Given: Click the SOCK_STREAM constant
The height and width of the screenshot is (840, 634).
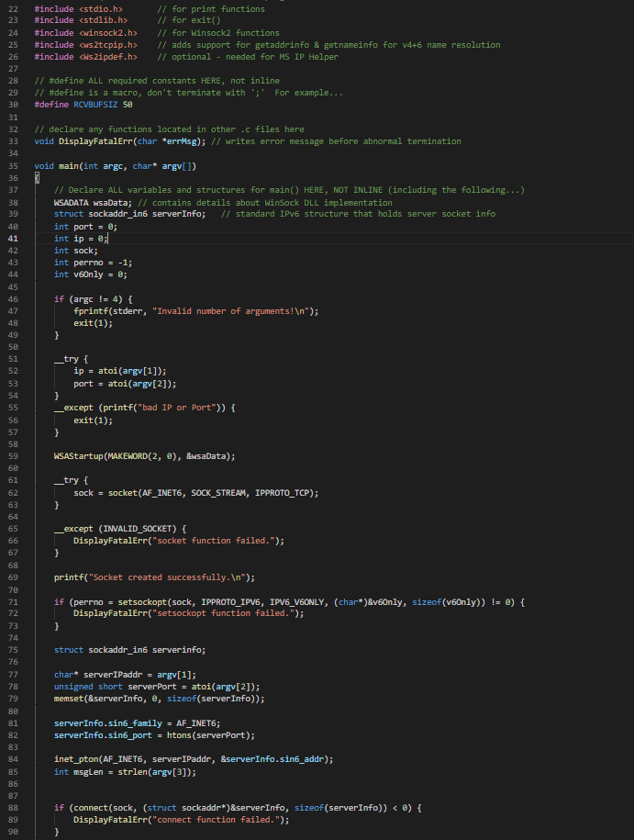Looking at the screenshot, I should [x=220, y=493].
